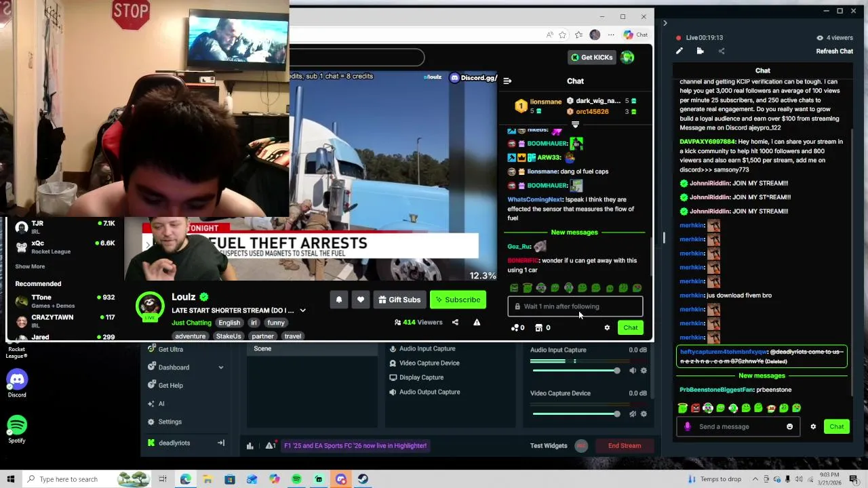This screenshot has width=868, height=488.
Task: Expand the Dashboard submenu chevron
Action: tap(220, 367)
